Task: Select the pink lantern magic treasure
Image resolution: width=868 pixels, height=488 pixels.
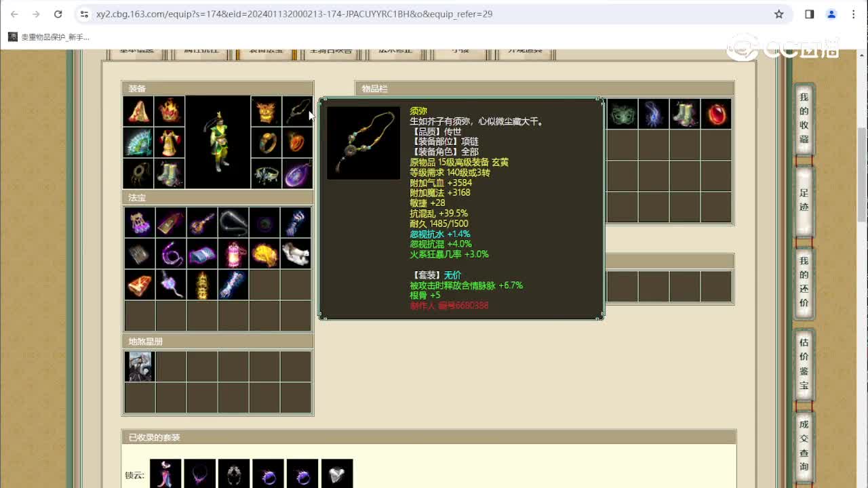Action: tap(233, 253)
